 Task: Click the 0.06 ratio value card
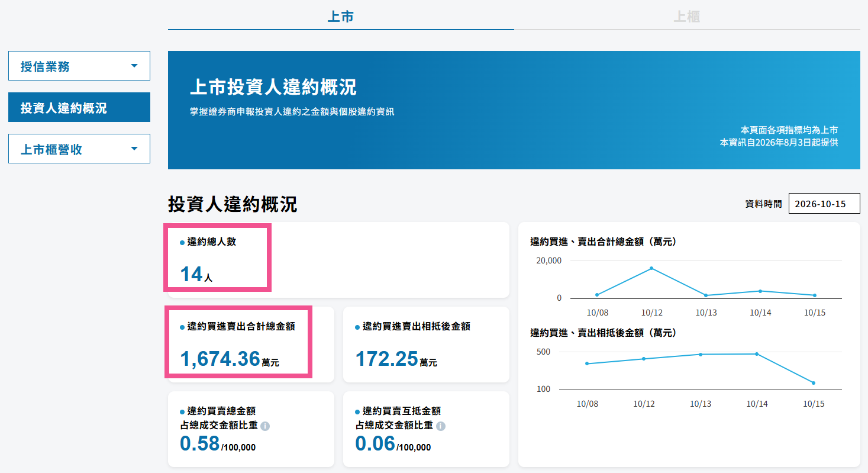pos(426,429)
